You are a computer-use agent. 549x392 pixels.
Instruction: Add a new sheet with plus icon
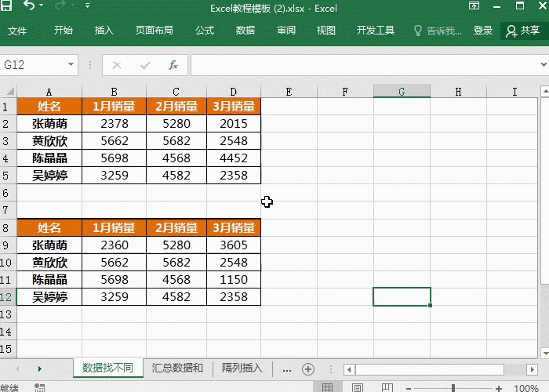tap(308, 368)
